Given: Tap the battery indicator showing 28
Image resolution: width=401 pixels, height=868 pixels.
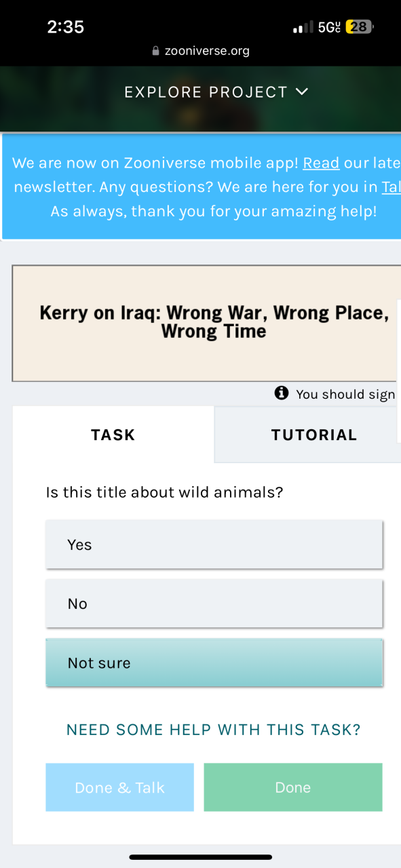Looking at the screenshot, I should pos(360,27).
